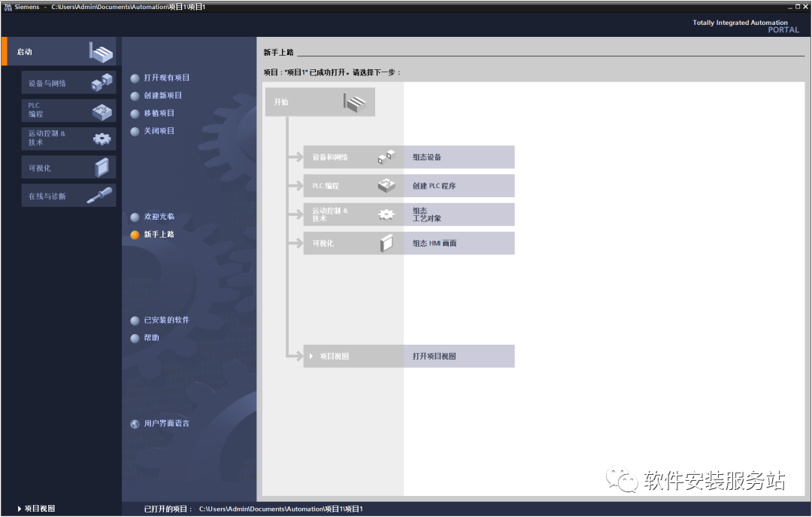Choose 关闭项目 in the action list
The width and height of the screenshot is (812, 517).
pyautogui.click(x=159, y=131)
